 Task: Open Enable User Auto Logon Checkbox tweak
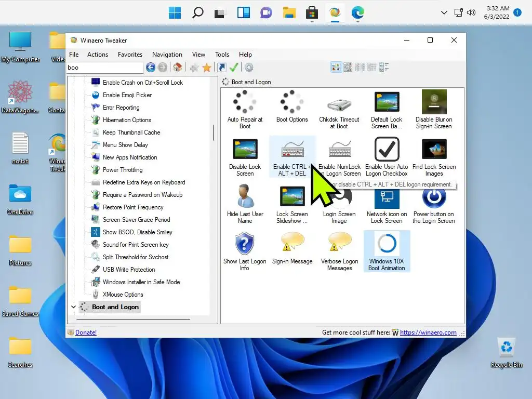click(387, 157)
